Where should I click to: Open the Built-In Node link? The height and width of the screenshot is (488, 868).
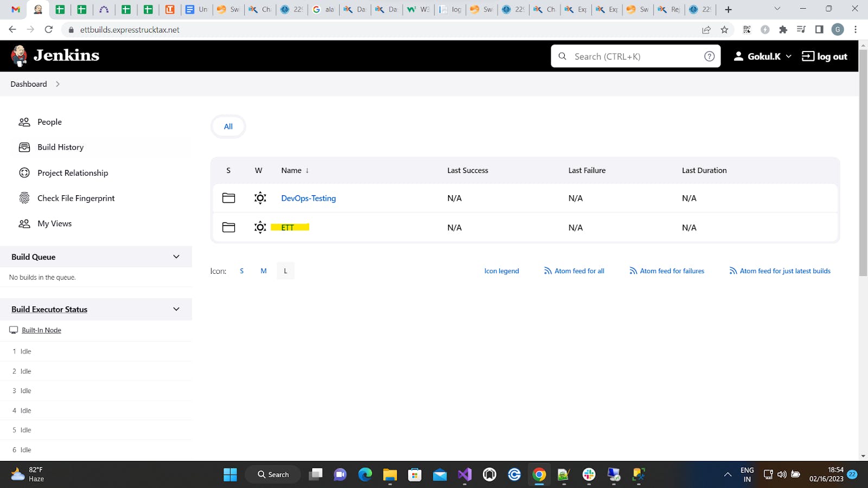[x=41, y=330]
